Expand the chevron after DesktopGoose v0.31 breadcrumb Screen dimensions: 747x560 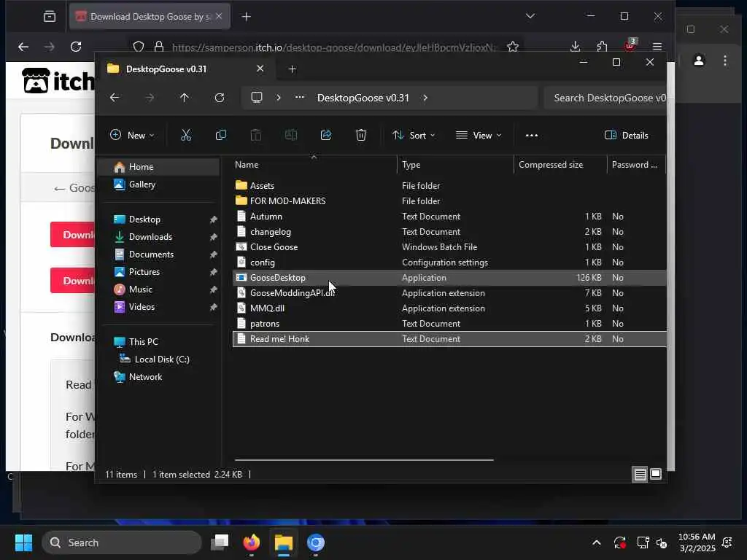(x=425, y=98)
